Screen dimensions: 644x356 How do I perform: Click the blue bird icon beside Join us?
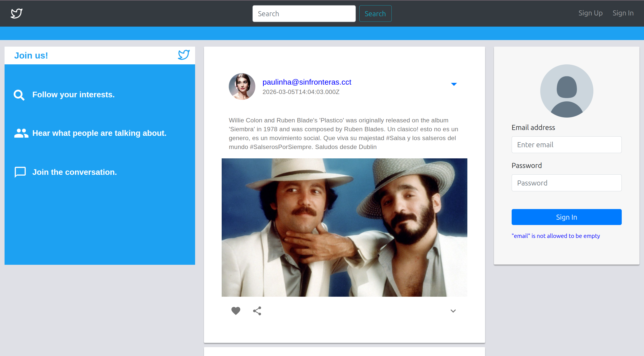pyautogui.click(x=184, y=55)
